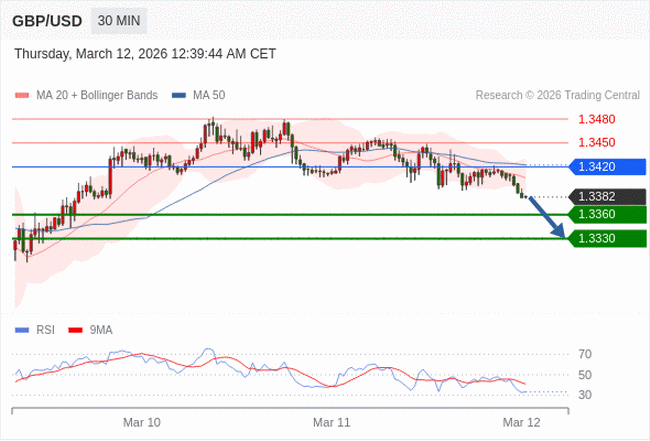Click the Mar 11 date axis label

331,423
